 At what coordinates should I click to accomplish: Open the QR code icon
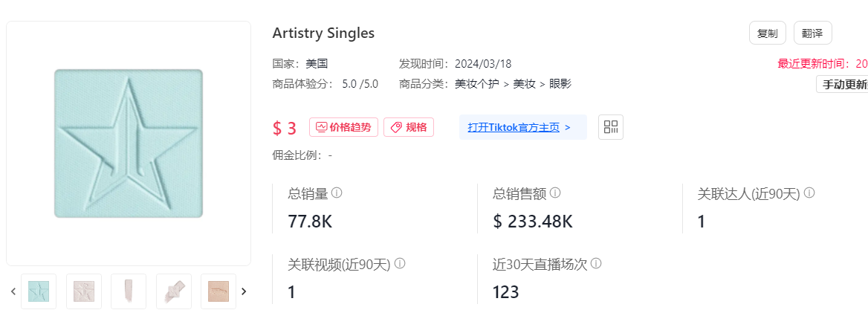[611, 127]
